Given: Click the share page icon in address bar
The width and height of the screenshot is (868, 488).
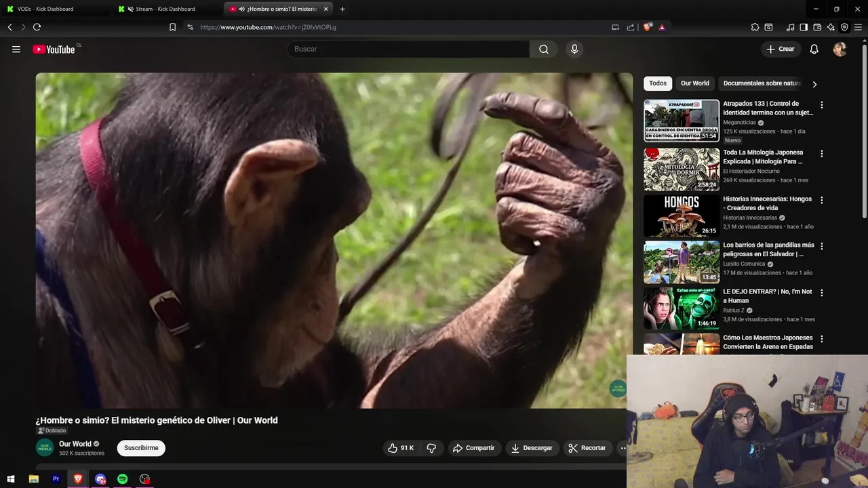Looking at the screenshot, I should coord(631,27).
